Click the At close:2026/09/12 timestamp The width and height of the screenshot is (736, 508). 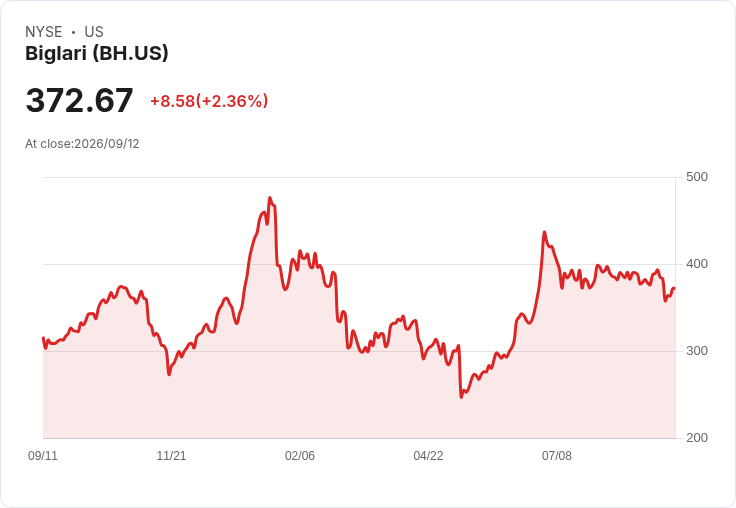click(x=82, y=144)
